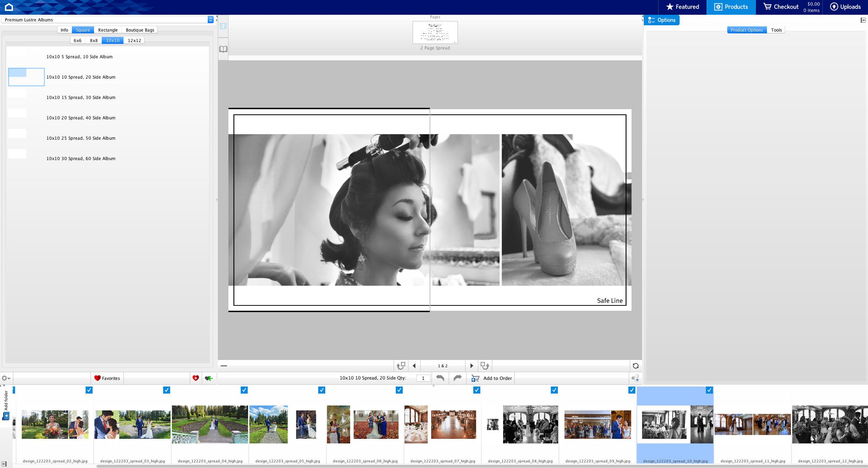Viewport: 868px width, 468px height.
Task: Click the single page view icon
Action: [223, 26]
